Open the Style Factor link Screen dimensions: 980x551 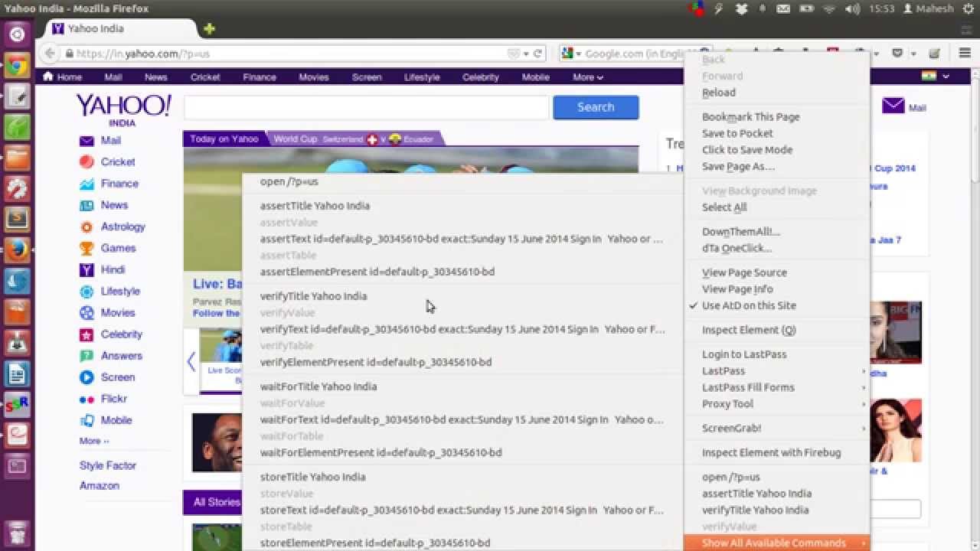click(108, 465)
